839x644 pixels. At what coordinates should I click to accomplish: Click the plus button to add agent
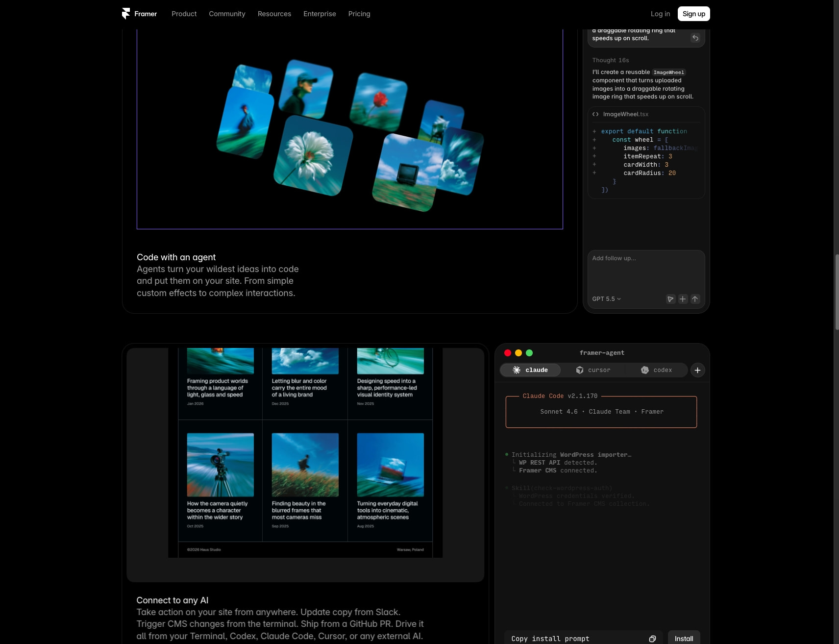[697, 370]
